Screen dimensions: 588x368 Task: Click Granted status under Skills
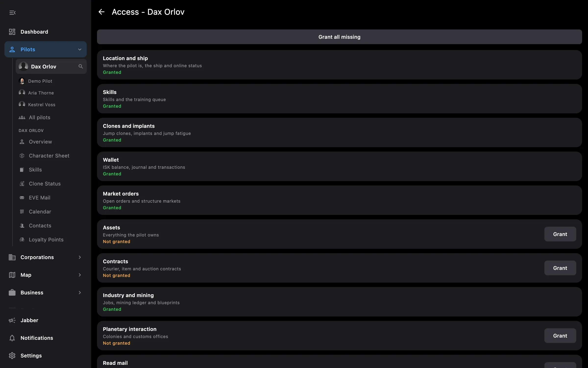tap(112, 106)
